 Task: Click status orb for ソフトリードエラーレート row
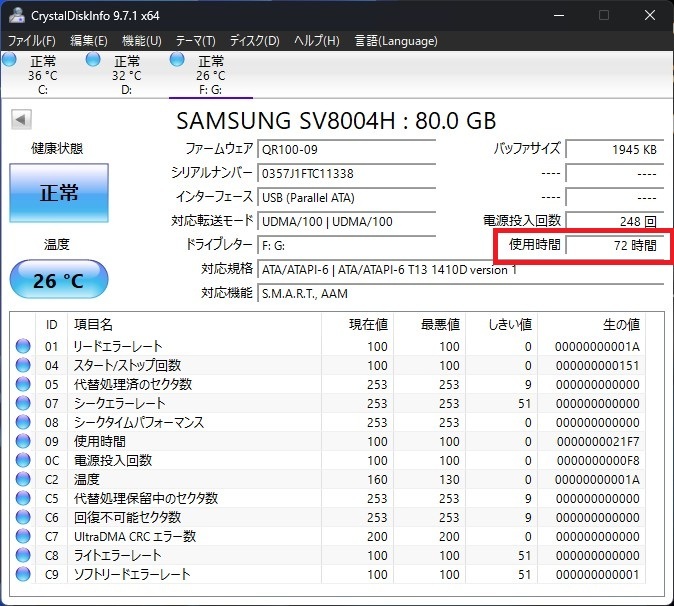tap(23, 575)
